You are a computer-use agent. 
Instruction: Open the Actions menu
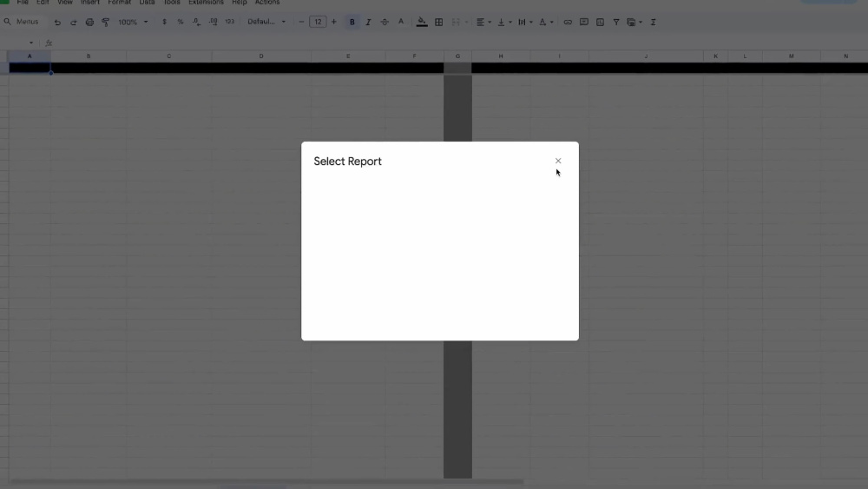[267, 3]
